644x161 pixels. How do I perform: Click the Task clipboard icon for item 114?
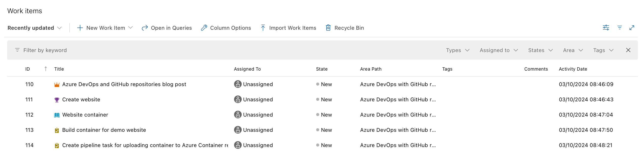[57, 146]
